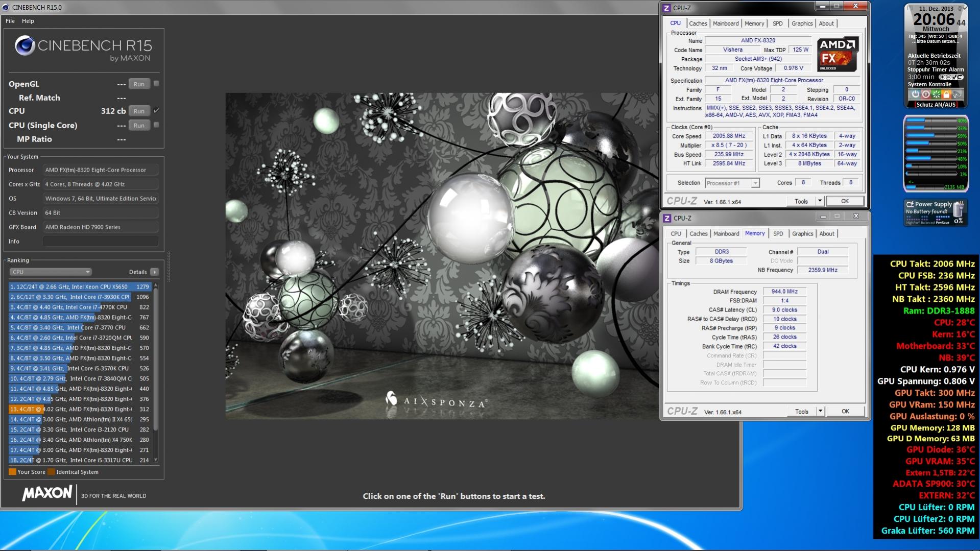
Task: Open the Processor #1 selection dropdown
Action: point(732,183)
